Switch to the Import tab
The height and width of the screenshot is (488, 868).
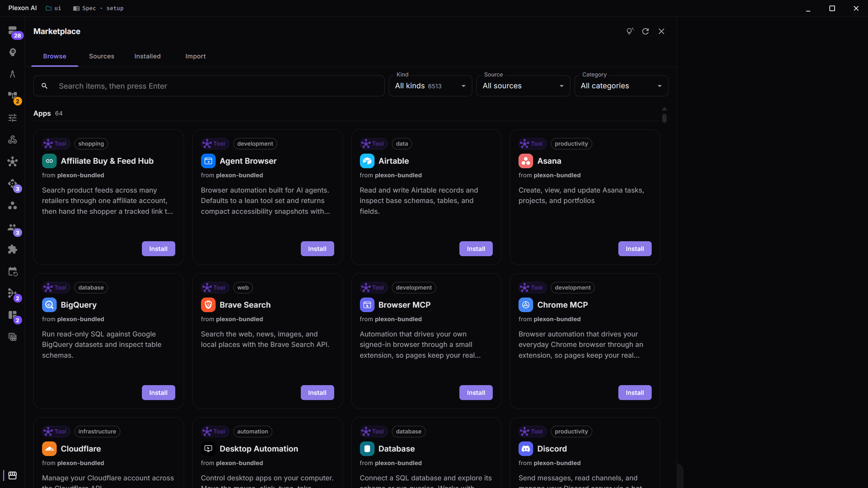point(195,56)
